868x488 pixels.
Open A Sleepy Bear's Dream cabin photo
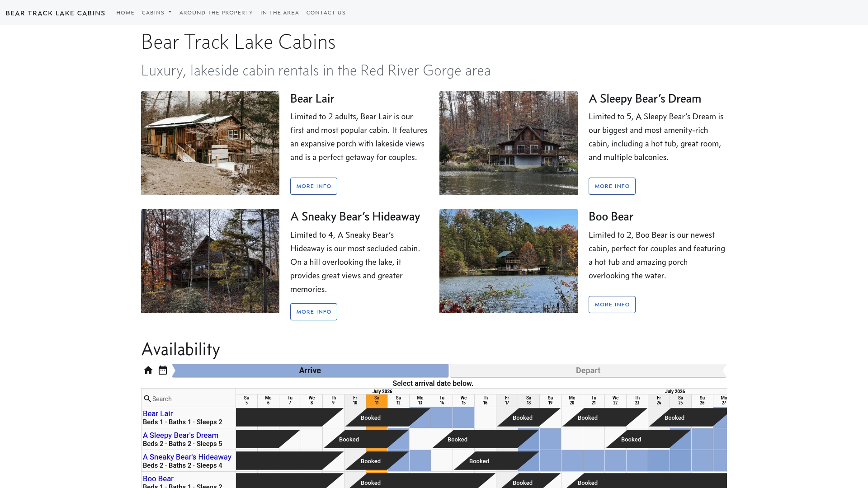point(509,143)
